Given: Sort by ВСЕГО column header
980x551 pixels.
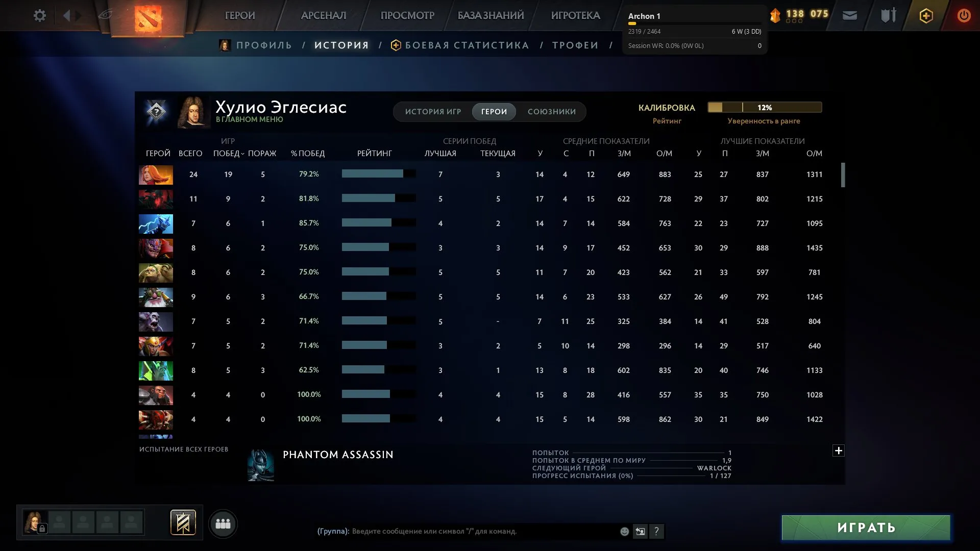Looking at the screenshot, I should tap(190, 153).
